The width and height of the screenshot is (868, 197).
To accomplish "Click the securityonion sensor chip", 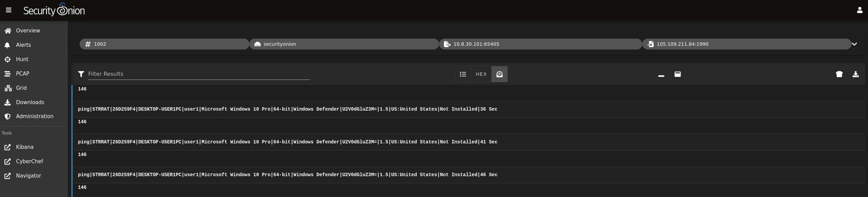I will pos(344,44).
